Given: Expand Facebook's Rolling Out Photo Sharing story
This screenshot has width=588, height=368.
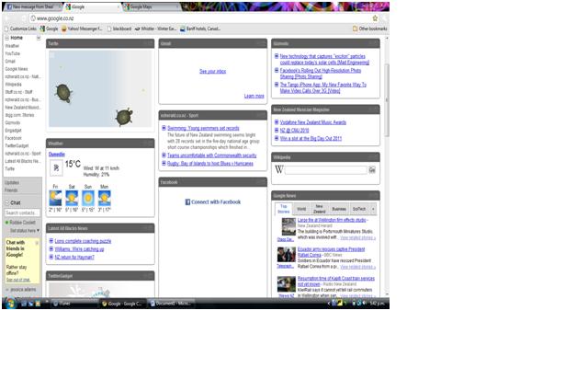Looking at the screenshot, I should (277, 70).
